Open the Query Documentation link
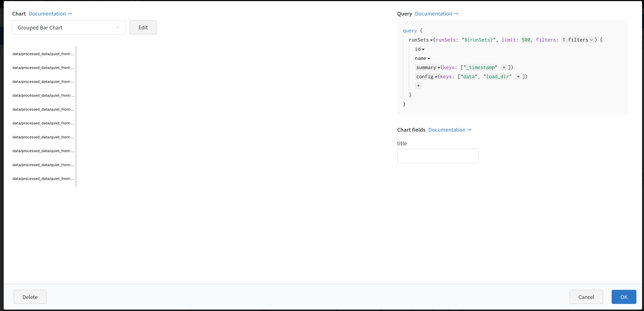644x311 pixels. tap(436, 14)
